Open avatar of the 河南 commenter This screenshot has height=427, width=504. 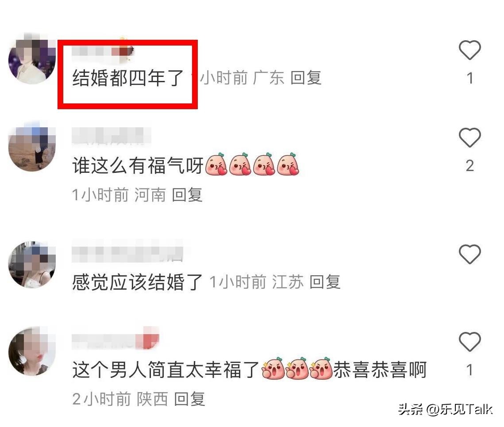click(32, 147)
